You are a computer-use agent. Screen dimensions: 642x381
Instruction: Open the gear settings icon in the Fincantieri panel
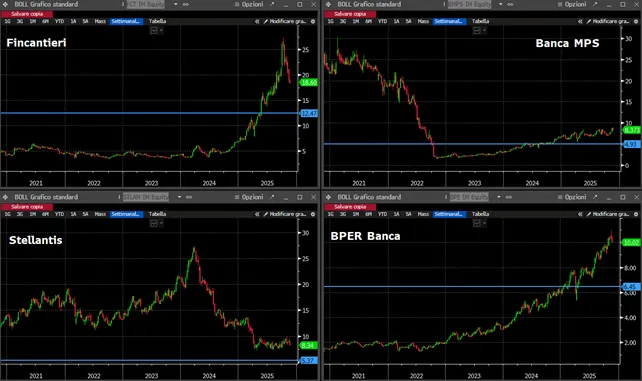pos(313,21)
